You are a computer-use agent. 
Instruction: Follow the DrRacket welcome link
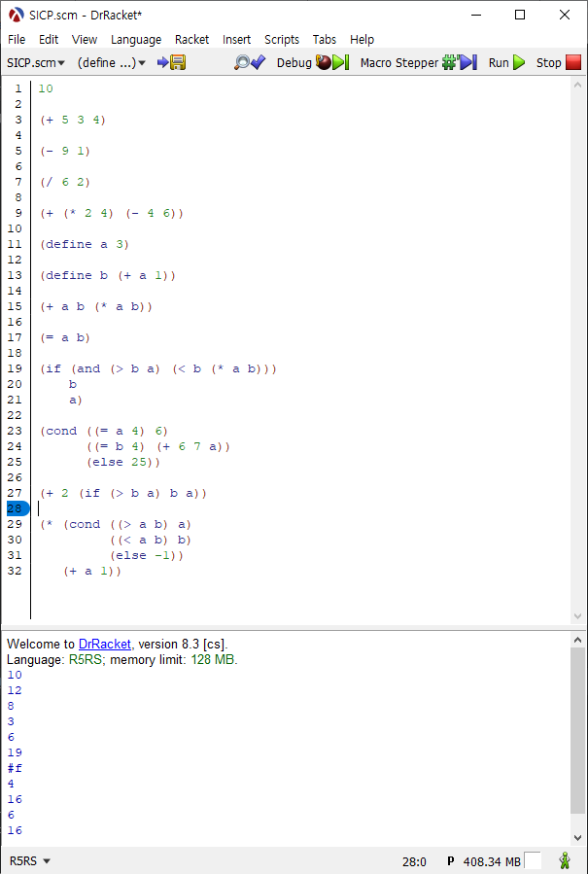point(105,644)
